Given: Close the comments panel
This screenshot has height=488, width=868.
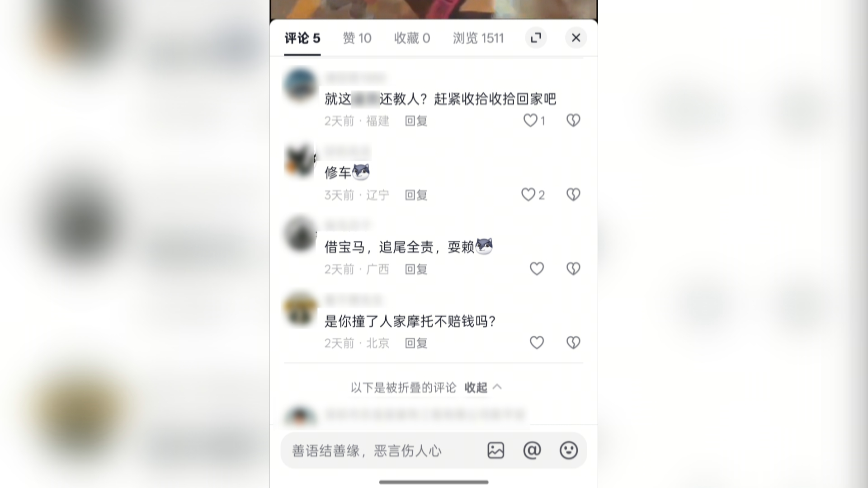Looking at the screenshot, I should click(x=576, y=38).
